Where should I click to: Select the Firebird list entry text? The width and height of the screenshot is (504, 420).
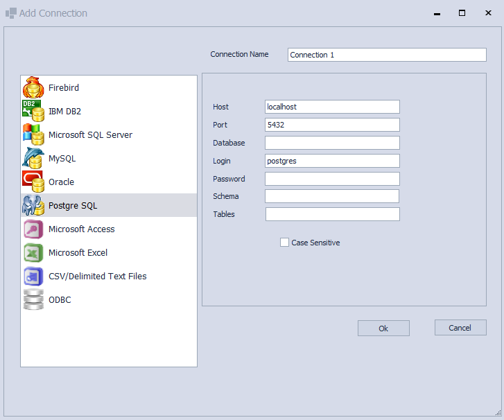point(64,87)
